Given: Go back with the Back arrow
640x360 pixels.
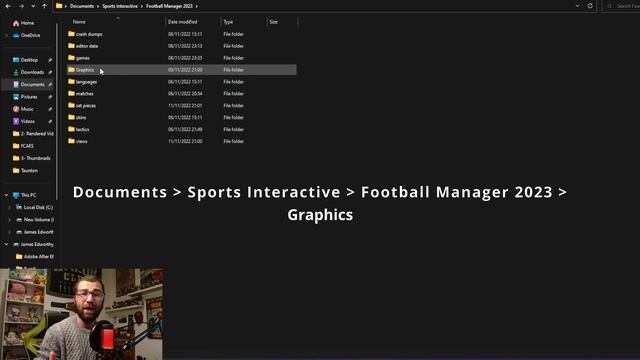Looking at the screenshot, I should click(8, 6).
